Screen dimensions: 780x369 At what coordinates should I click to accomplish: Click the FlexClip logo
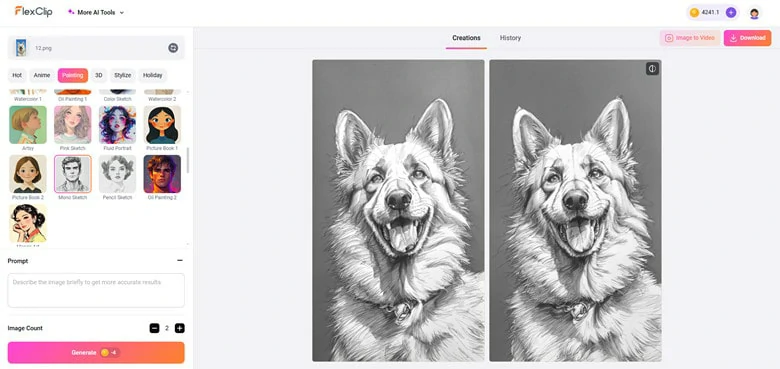(33, 11)
